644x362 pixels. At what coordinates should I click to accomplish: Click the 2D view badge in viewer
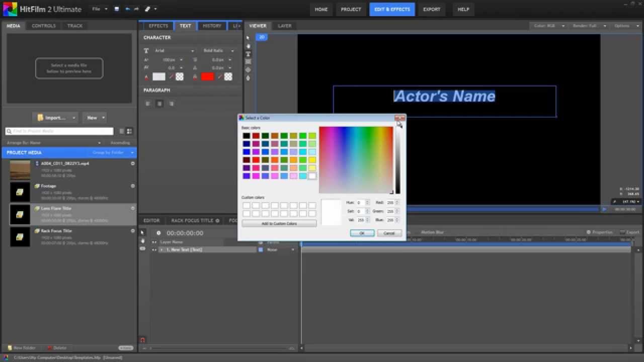coord(262,37)
